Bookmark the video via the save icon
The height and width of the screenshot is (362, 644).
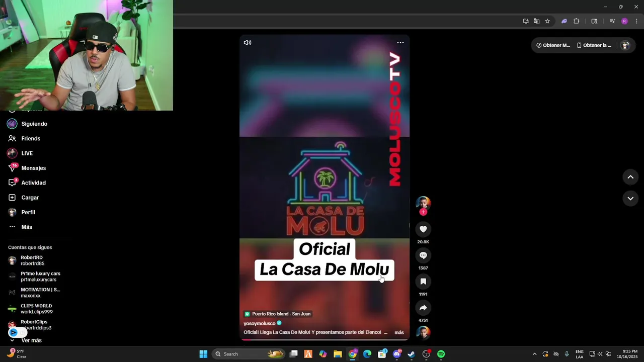pyautogui.click(x=423, y=282)
